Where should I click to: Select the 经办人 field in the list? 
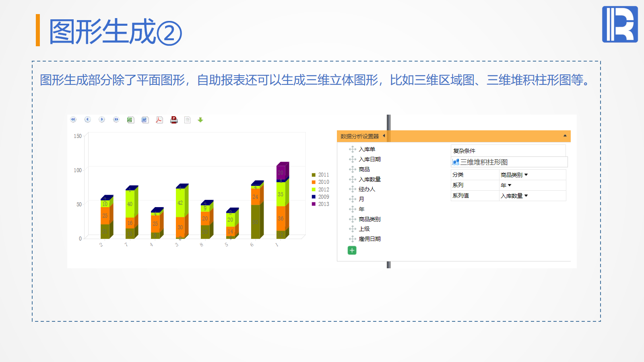367,189
